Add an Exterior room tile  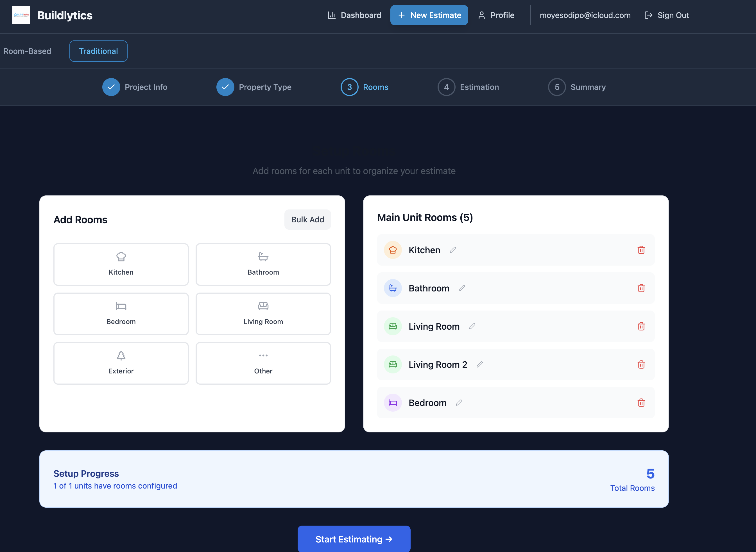[121, 363]
